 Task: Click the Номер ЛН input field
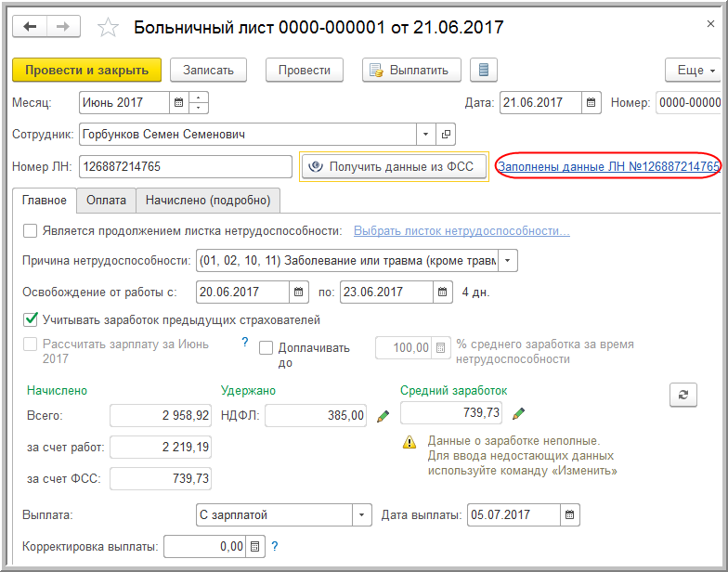pos(186,166)
